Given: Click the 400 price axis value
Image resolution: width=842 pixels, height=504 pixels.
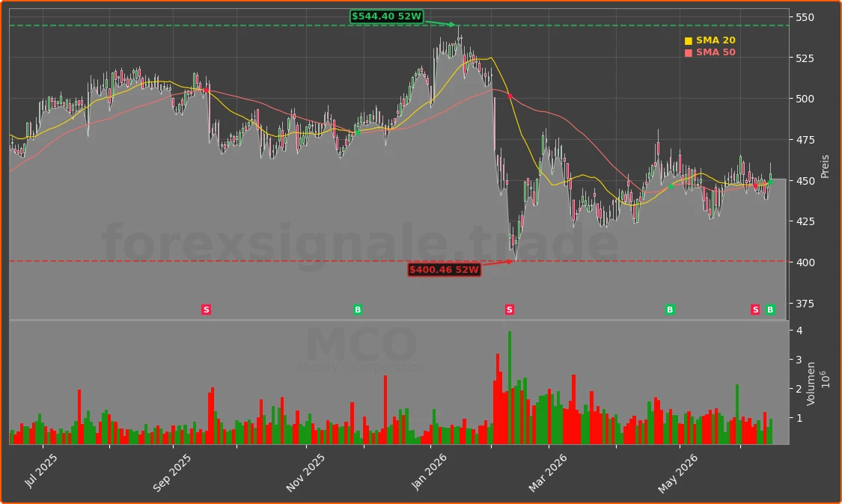Looking at the screenshot, I should 805,262.
